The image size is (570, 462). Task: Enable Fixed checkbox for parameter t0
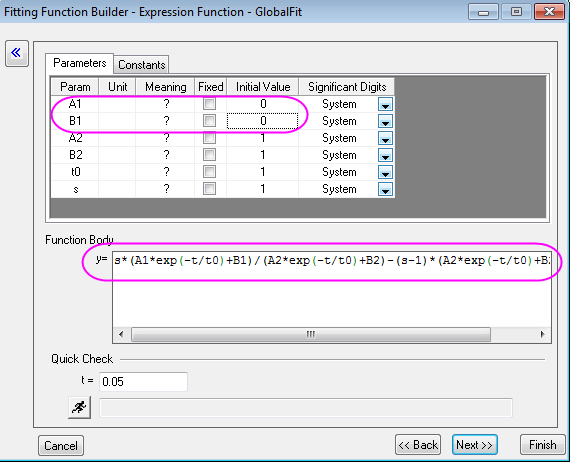click(209, 172)
